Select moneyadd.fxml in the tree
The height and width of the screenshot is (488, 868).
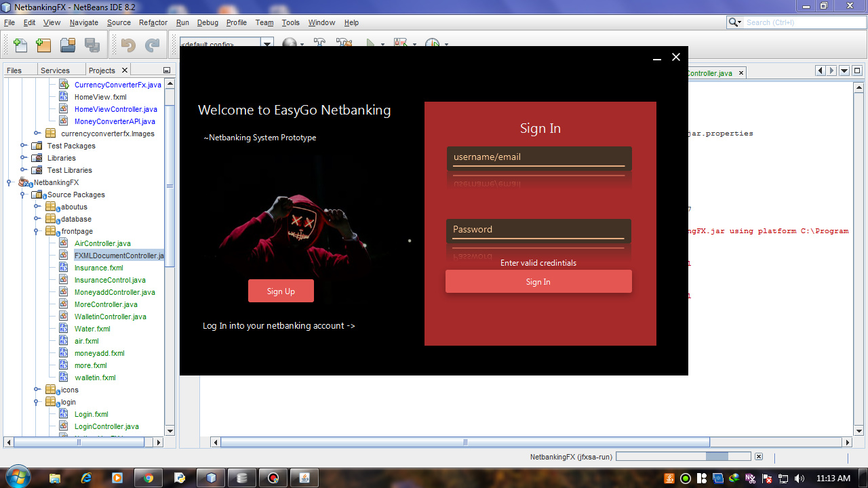tap(100, 353)
